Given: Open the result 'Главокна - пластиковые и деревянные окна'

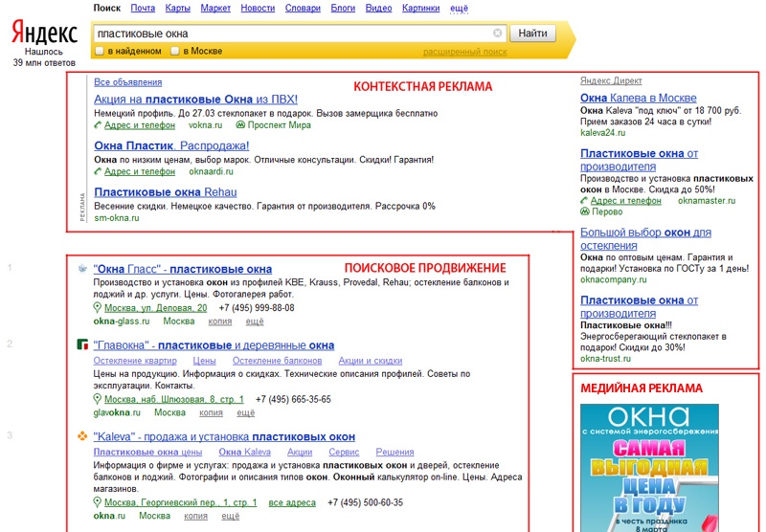Looking at the screenshot, I should 214,345.
